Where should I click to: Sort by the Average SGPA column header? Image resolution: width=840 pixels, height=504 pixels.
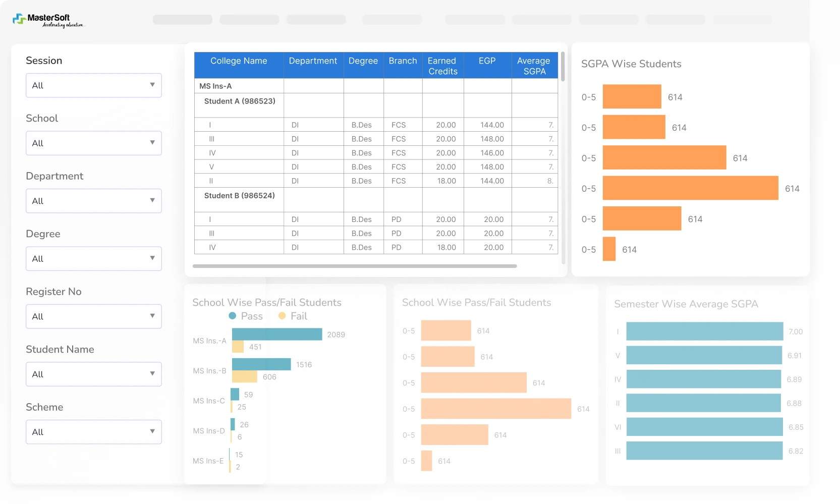tap(534, 66)
